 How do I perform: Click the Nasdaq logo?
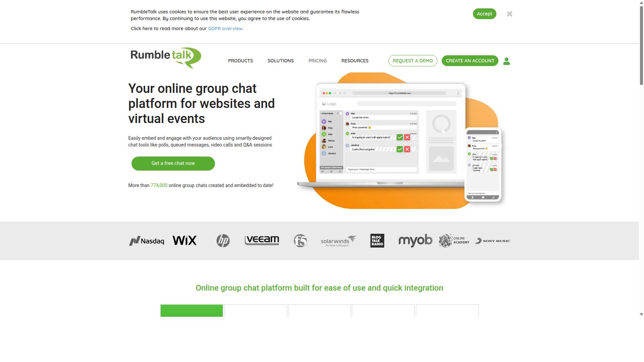147,241
